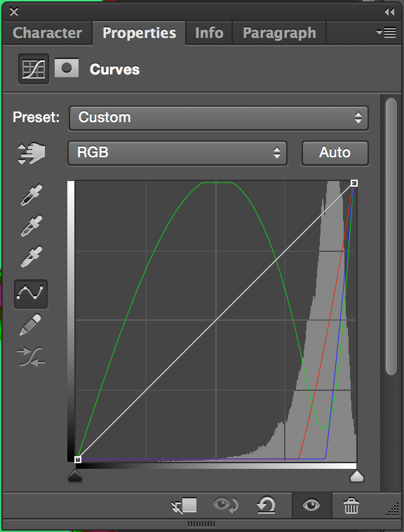Viewport: 404px width, 532px height.
Task: Select the pencil draw curve tool
Action: 30,325
